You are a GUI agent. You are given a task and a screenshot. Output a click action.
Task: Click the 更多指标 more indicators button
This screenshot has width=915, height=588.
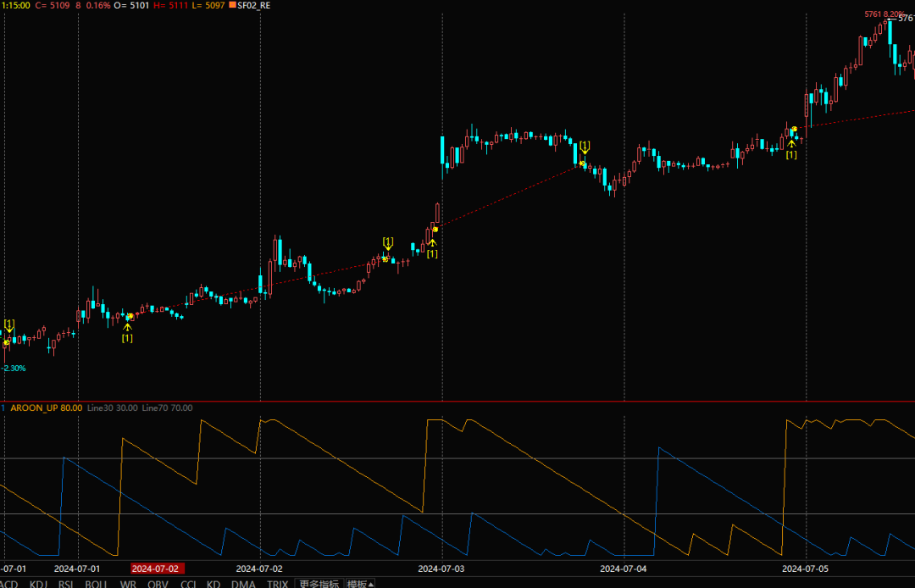point(319,584)
